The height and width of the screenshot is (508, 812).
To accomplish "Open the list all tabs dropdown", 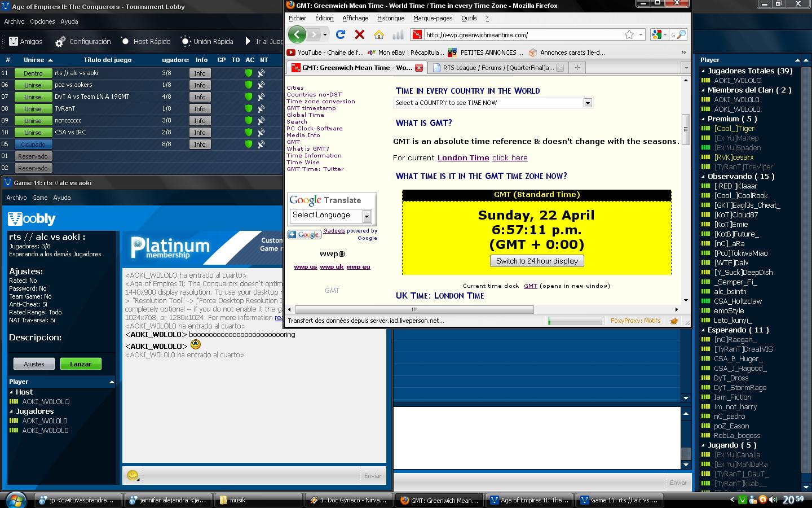I will pyautogui.click(x=686, y=68).
